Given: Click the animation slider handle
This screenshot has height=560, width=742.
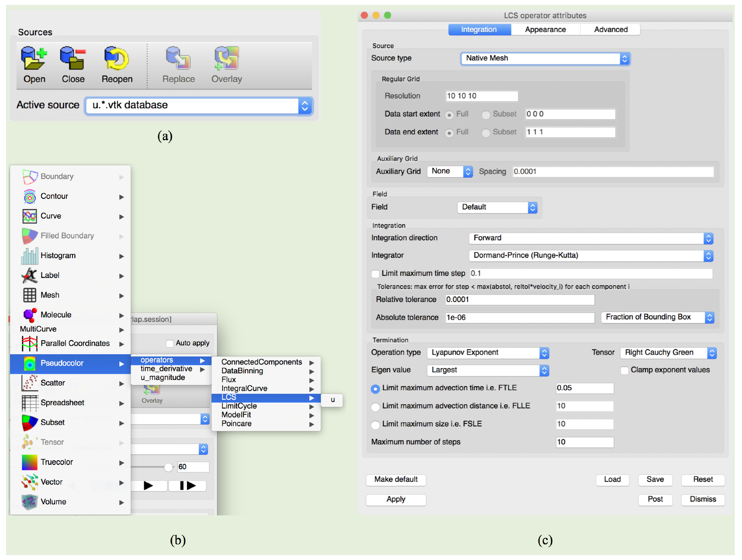Looking at the screenshot, I should pyautogui.click(x=168, y=467).
